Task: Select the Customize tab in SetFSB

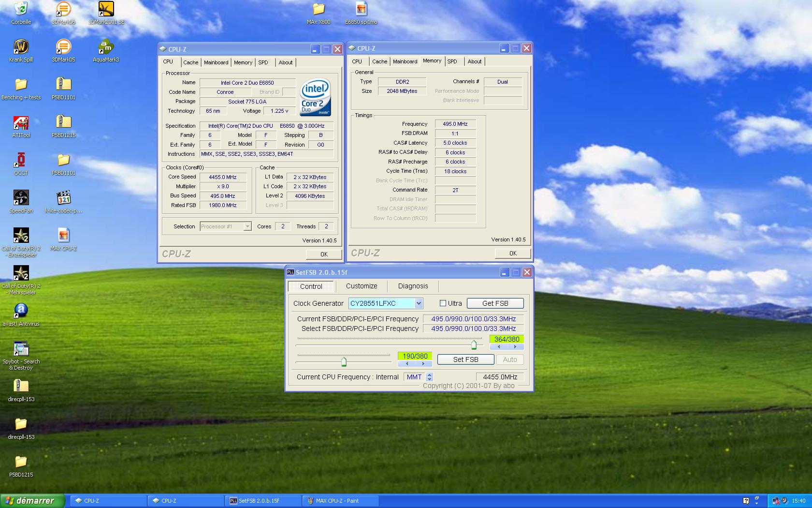Action: pyautogui.click(x=362, y=286)
